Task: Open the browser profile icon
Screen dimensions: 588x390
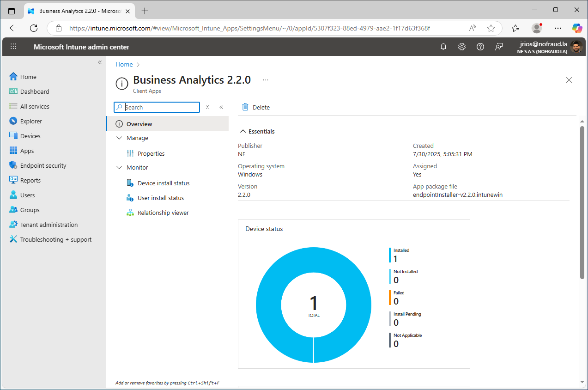Action: pos(537,28)
